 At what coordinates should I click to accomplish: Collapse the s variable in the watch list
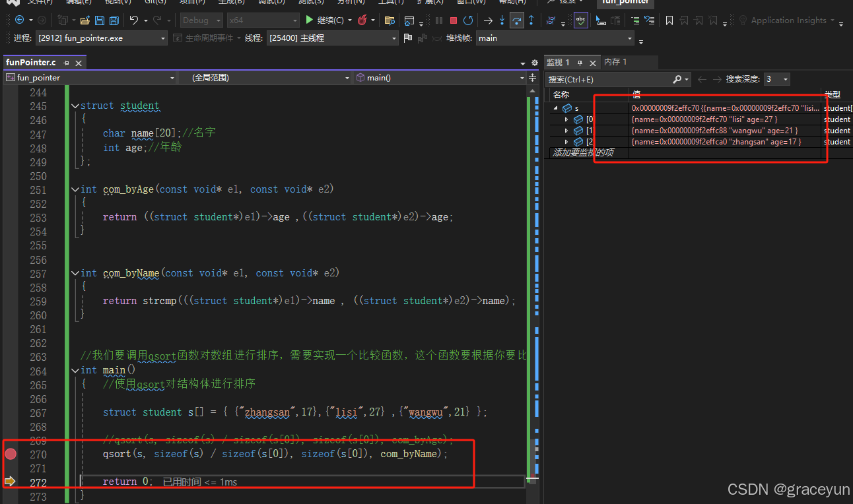click(555, 108)
